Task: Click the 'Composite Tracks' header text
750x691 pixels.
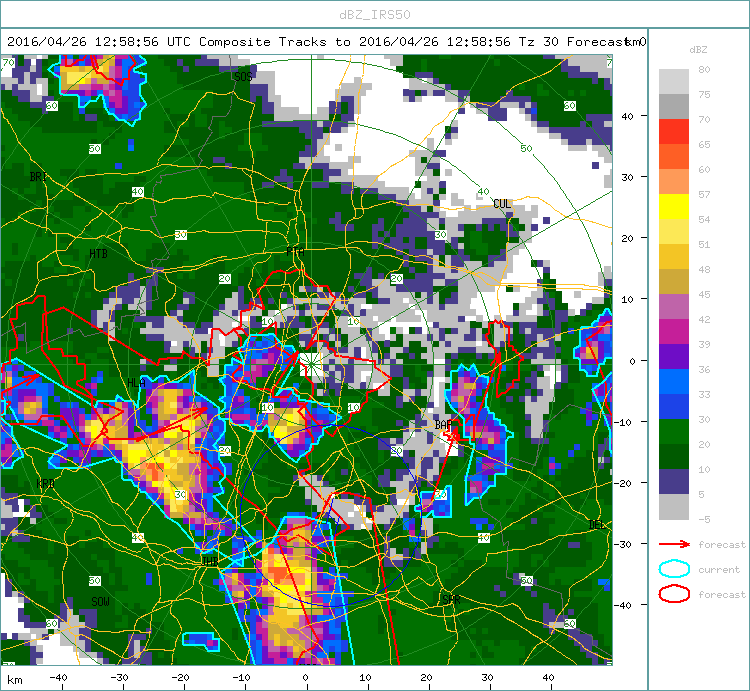Action: point(263,42)
